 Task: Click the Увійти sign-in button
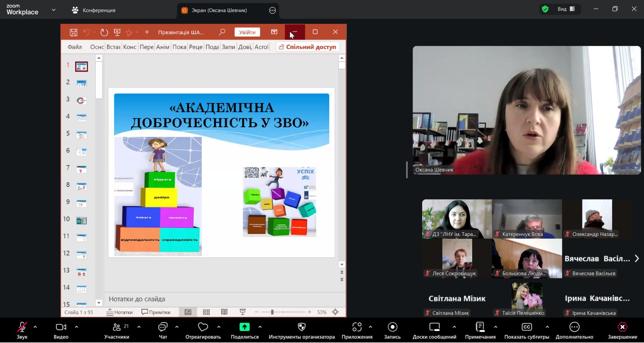click(247, 32)
